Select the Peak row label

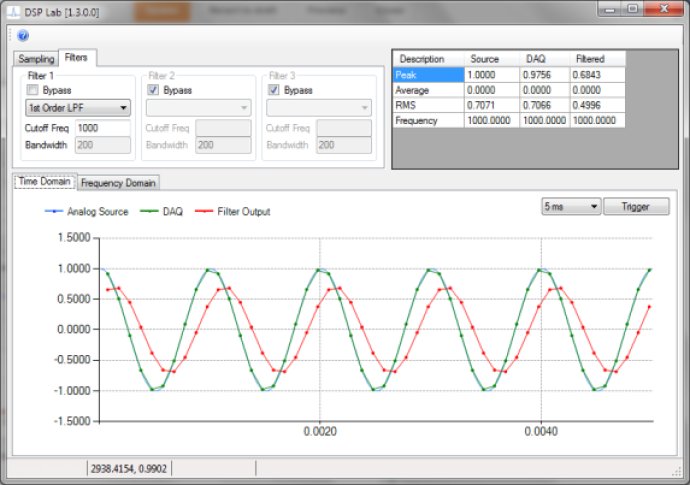point(429,75)
